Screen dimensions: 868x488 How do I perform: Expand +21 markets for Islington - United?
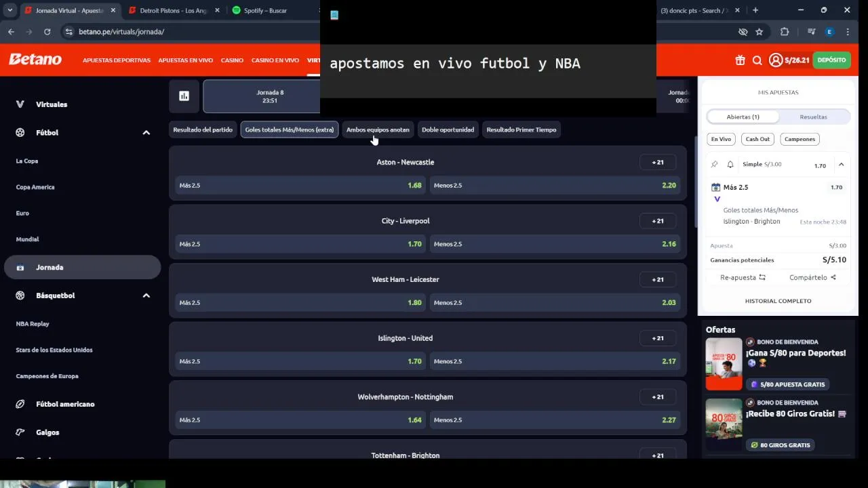click(x=658, y=338)
